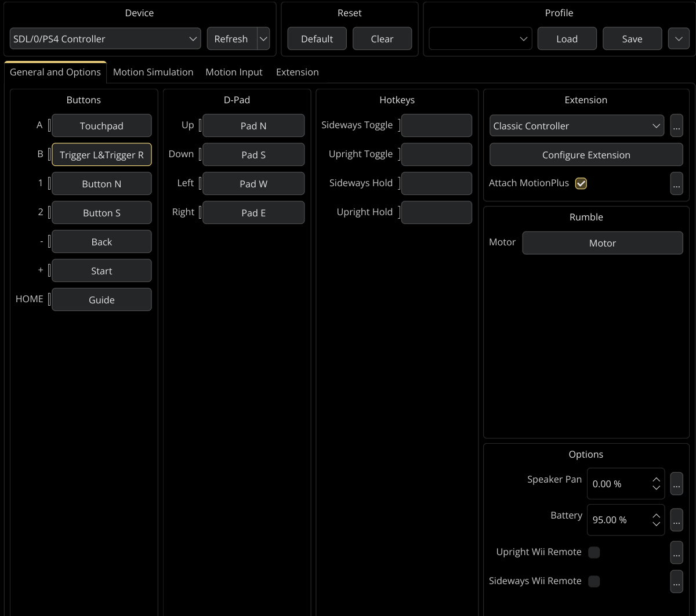Open the ellipsis options for Upright Wii Remote
This screenshot has height=616, width=696.
click(x=676, y=552)
